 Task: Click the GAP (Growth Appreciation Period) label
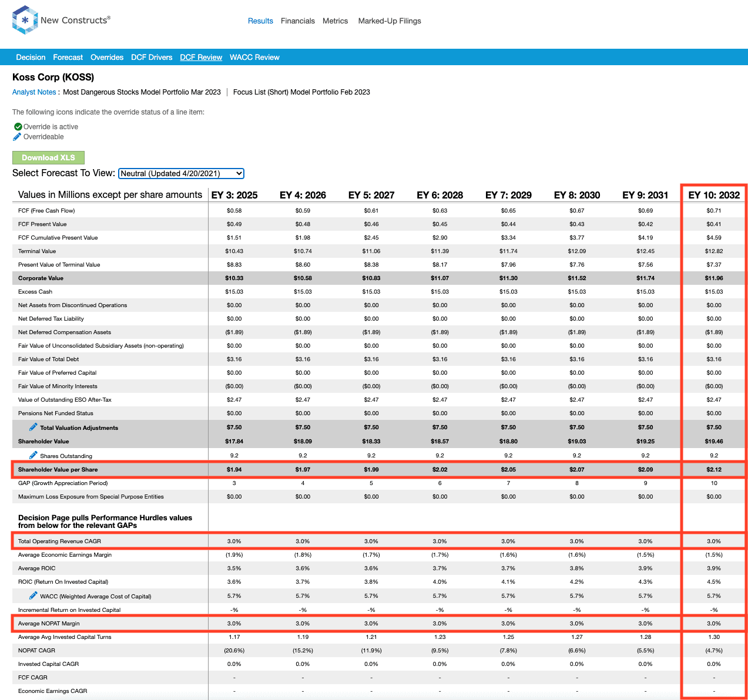click(63, 483)
